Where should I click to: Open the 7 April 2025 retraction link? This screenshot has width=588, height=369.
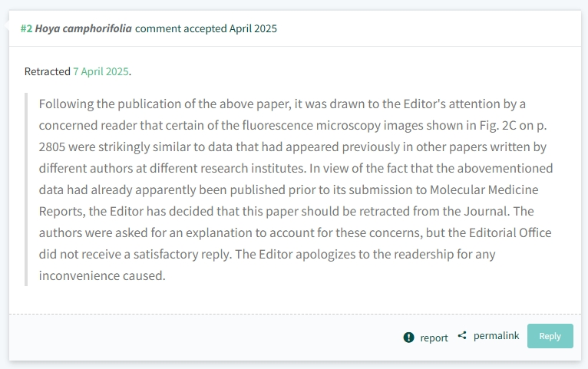101,71
